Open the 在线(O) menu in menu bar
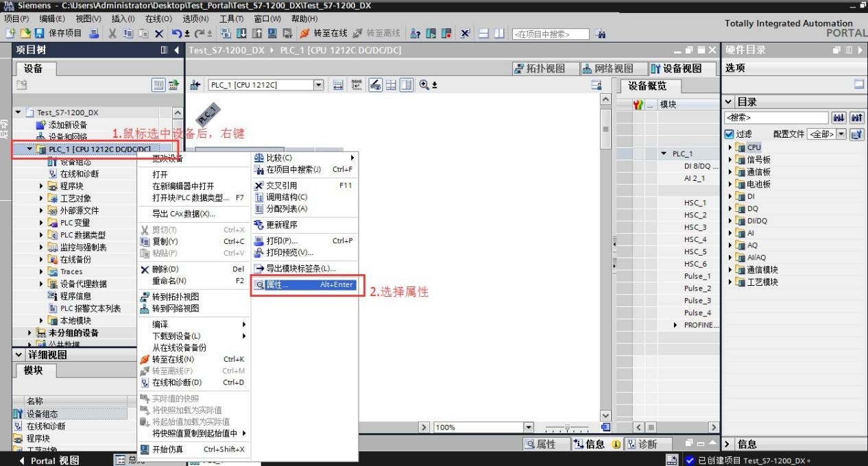The width and height of the screenshot is (868, 466). pyautogui.click(x=158, y=19)
